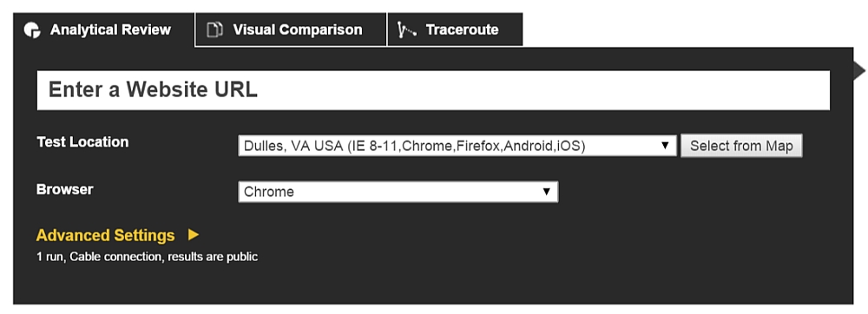Viewport: 868px width, 314px height.
Task: Switch to the Analytical Review tab
Action: click(103, 29)
